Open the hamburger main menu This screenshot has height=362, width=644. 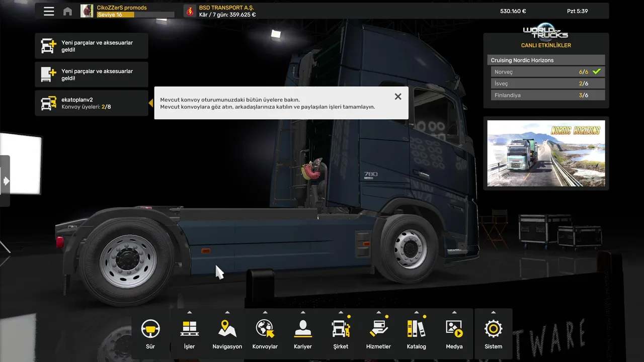click(x=49, y=11)
